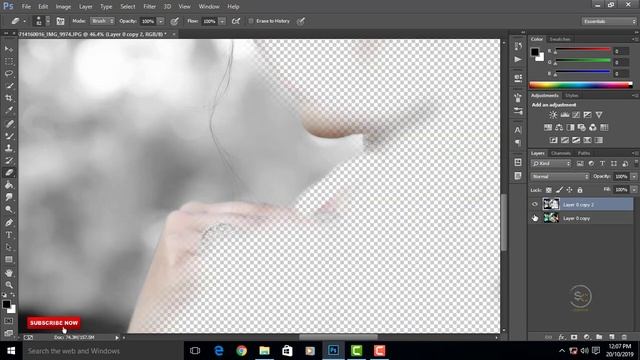The width and height of the screenshot is (640, 360).
Task: Toggle lock all for the layer
Action: (580, 190)
